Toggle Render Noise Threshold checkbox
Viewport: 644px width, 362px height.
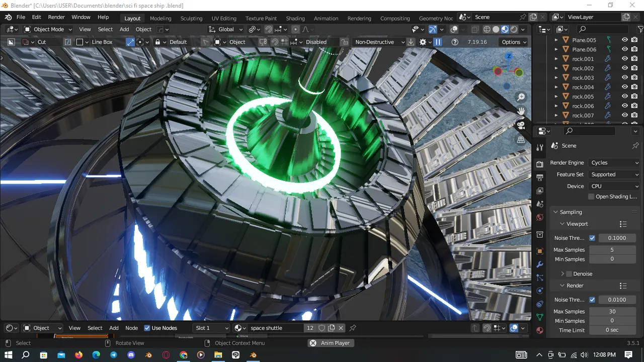(592, 300)
